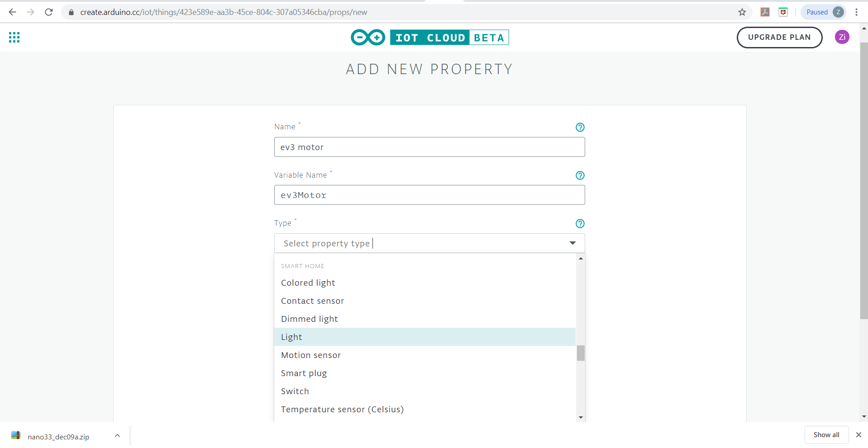The width and height of the screenshot is (868, 448).
Task: Reload the page
Action: 49,12
